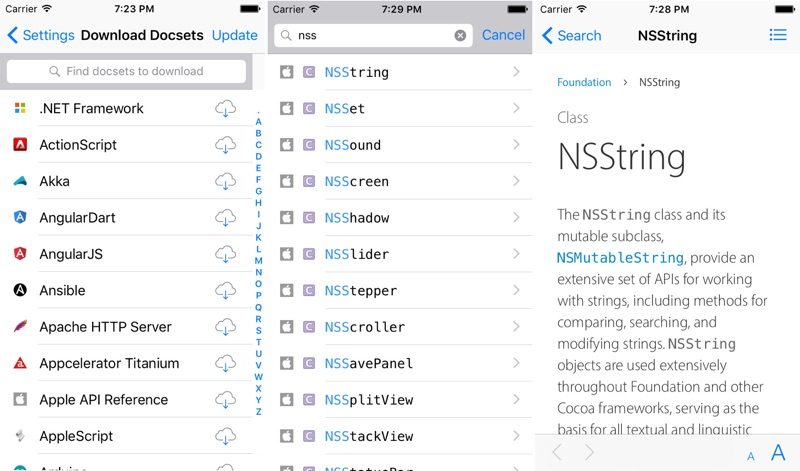Download the Apache HTTP Server docset
The image size is (800, 471).
226,327
